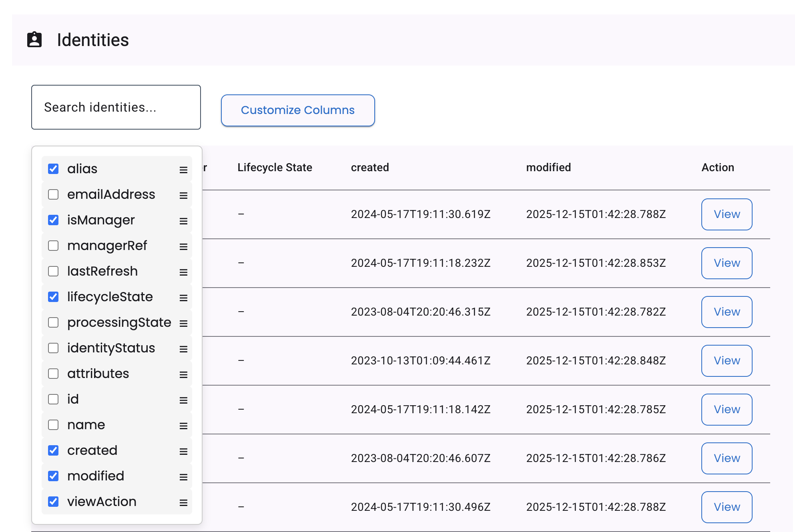
Task: Click the search identities input field
Action: (116, 107)
